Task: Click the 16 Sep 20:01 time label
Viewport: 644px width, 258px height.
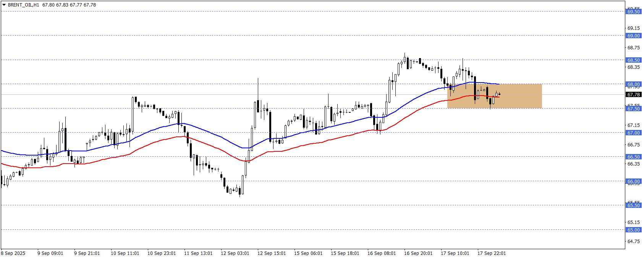Action: coord(418,253)
